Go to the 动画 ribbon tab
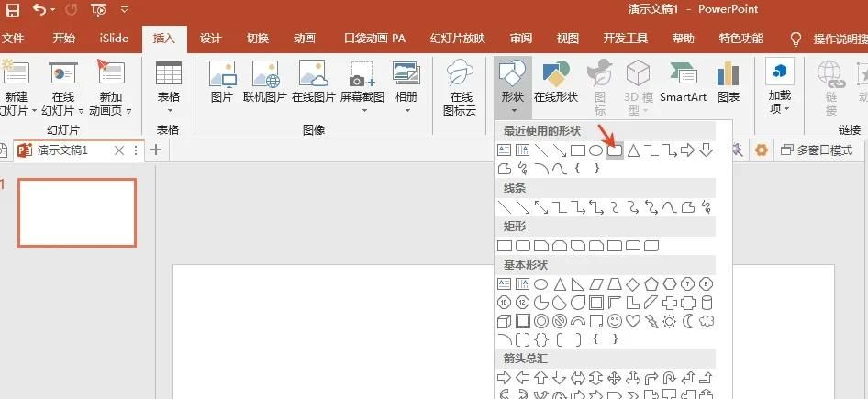The image size is (868, 399). point(305,39)
